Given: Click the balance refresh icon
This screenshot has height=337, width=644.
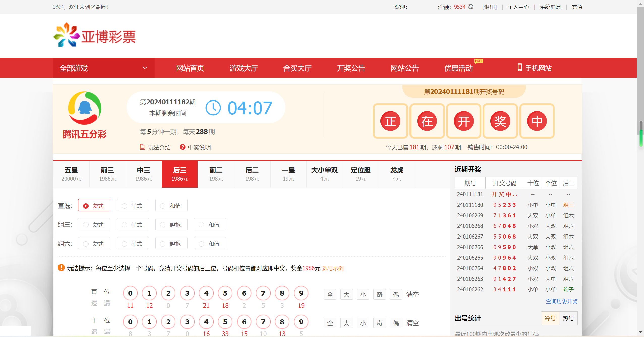Looking at the screenshot, I should (x=471, y=7).
